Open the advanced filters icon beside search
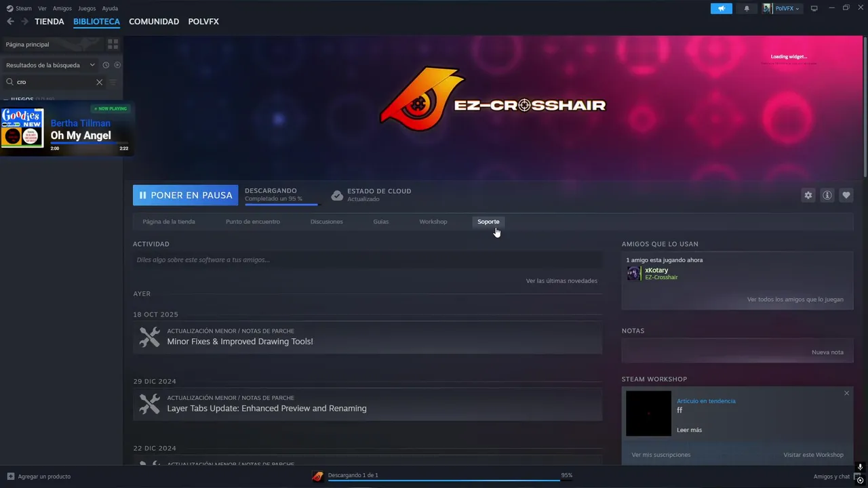This screenshot has width=868, height=488. [113, 82]
